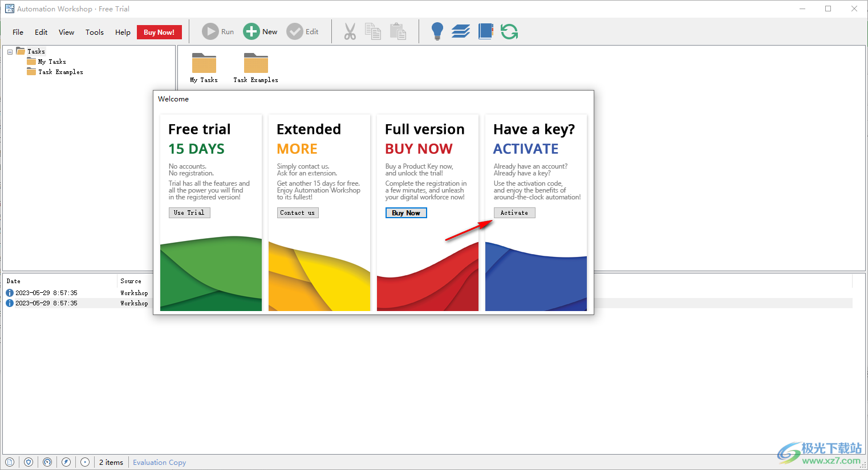Click the Source column header
The height and width of the screenshot is (470, 868).
135,281
